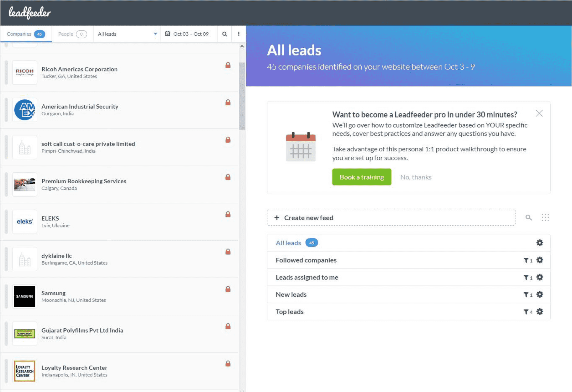This screenshot has height=392, width=572.
Task: Click lock icon on Samsung row
Action: (x=228, y=289)
